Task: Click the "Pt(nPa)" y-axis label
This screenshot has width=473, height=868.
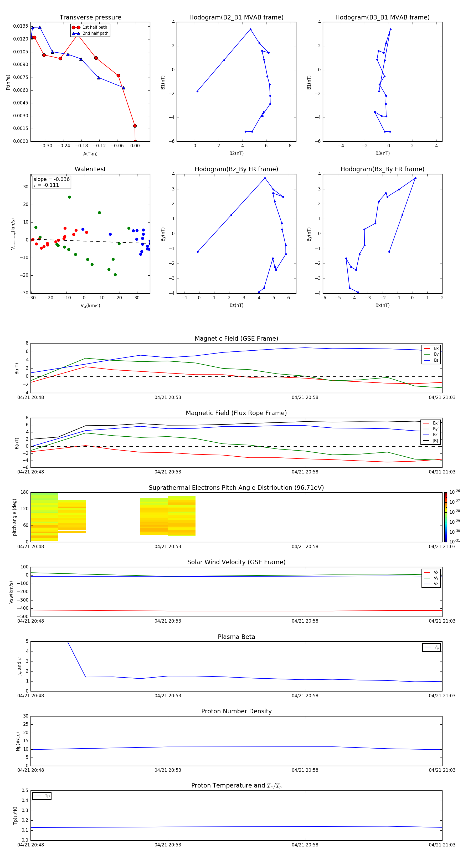Action: click(8, 82)
